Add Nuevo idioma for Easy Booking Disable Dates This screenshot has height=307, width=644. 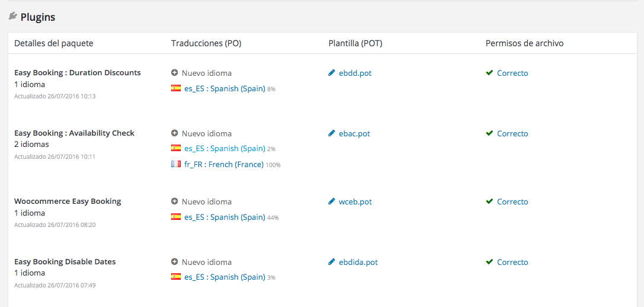[x=207, y=262]
